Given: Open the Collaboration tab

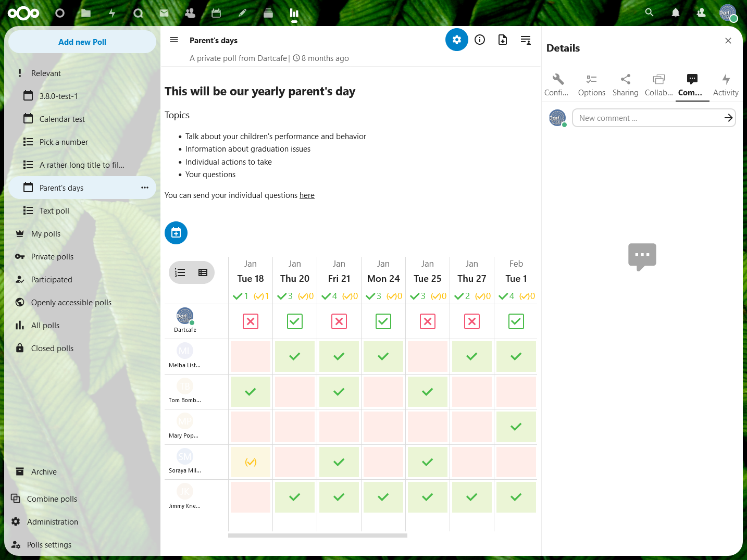Looking at the screenshot, I should (659, 85).
